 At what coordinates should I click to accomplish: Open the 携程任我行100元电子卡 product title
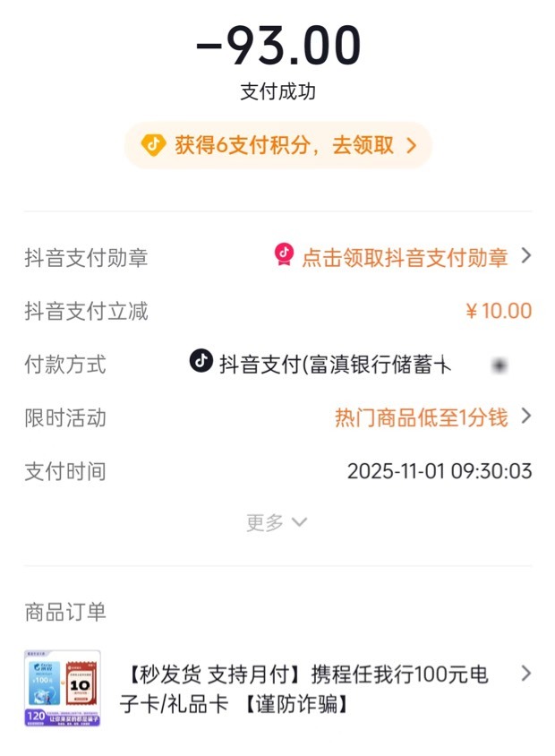point(304,689)
